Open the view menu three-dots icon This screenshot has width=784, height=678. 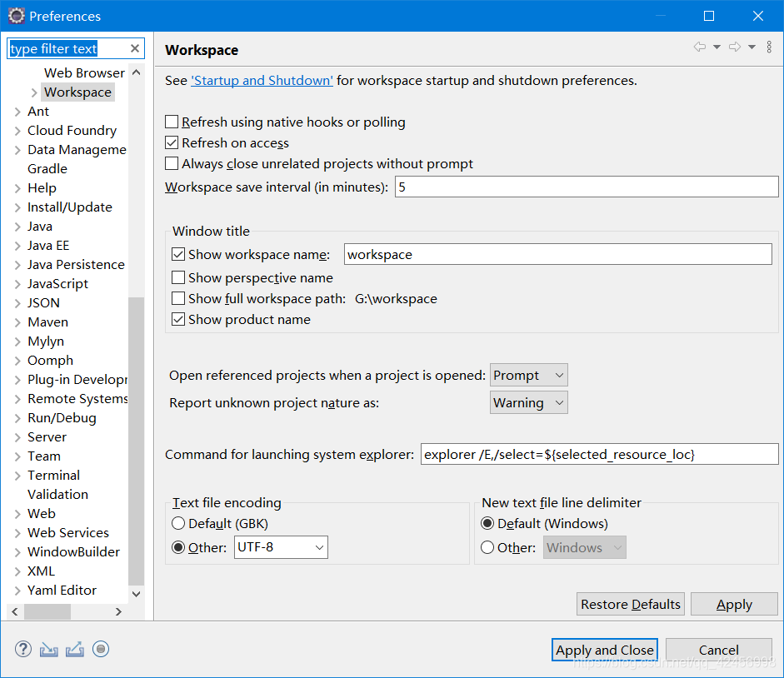[x=769, y=47]
